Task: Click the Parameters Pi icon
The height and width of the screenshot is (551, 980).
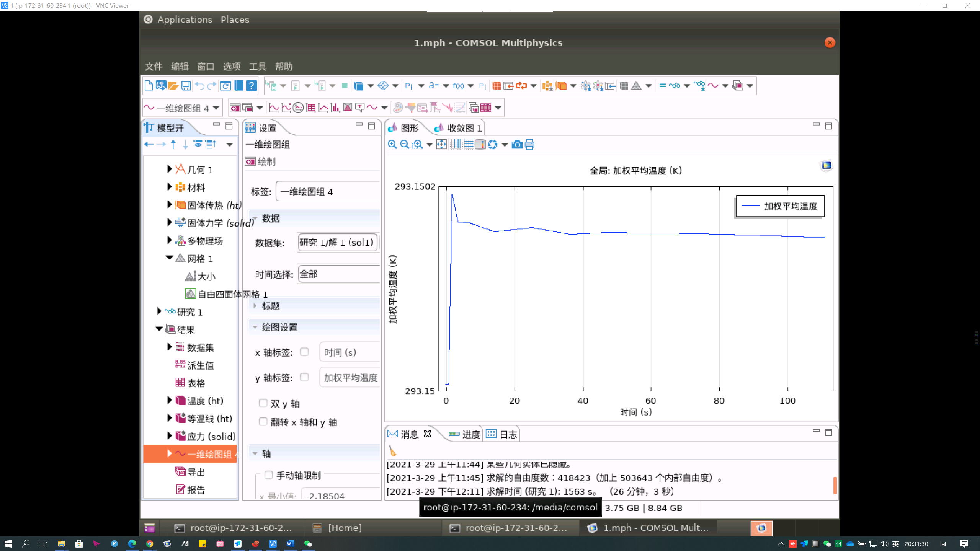Action: [408, 86]
